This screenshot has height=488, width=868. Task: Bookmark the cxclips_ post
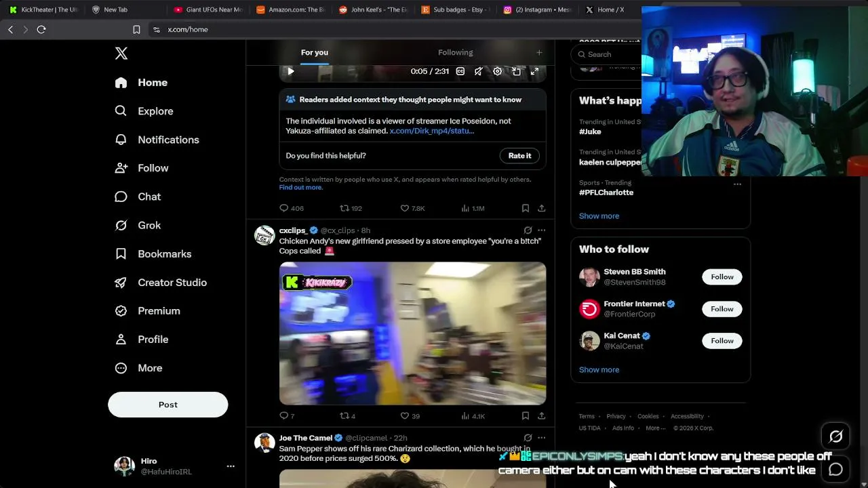click(526, 415)
